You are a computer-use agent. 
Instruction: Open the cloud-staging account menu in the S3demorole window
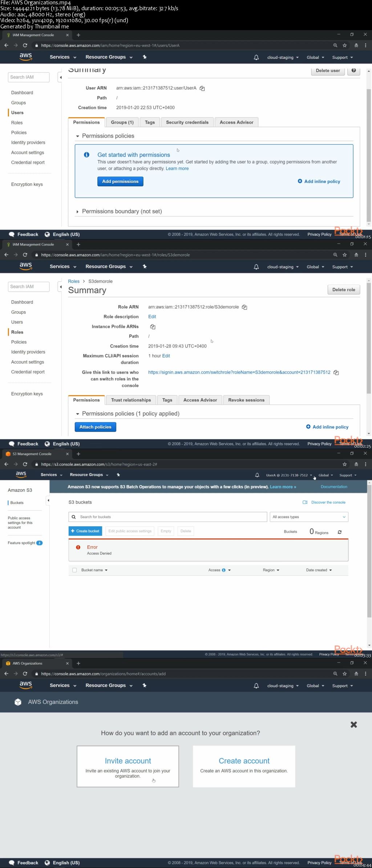click(283, 267)
